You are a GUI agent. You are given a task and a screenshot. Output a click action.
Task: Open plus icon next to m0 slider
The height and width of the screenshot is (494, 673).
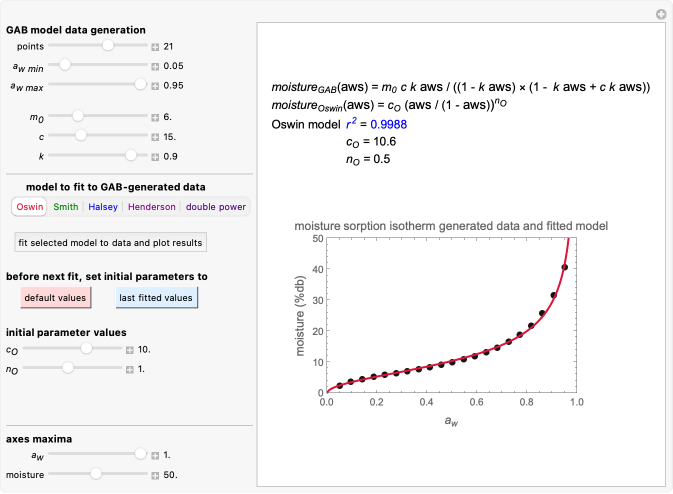click(x=155, y=117)
